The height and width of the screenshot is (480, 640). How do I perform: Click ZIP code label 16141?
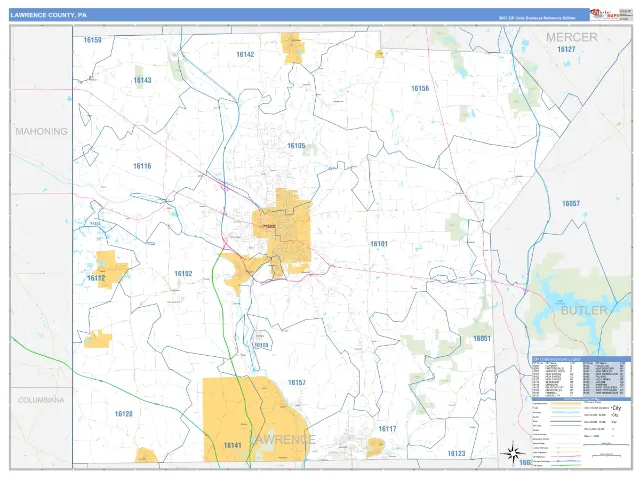tap(232, 445)
